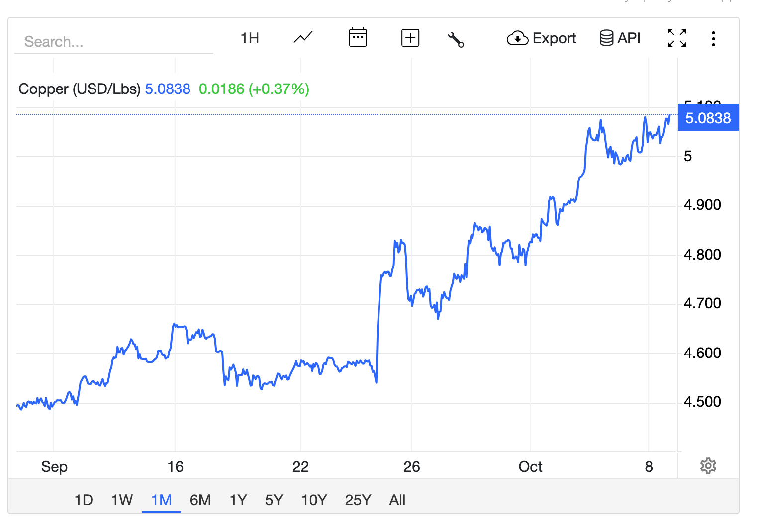The width and height of the screenshot is (757, 532).
Task: Switch to the 6M range
Action: click(200, 500)
